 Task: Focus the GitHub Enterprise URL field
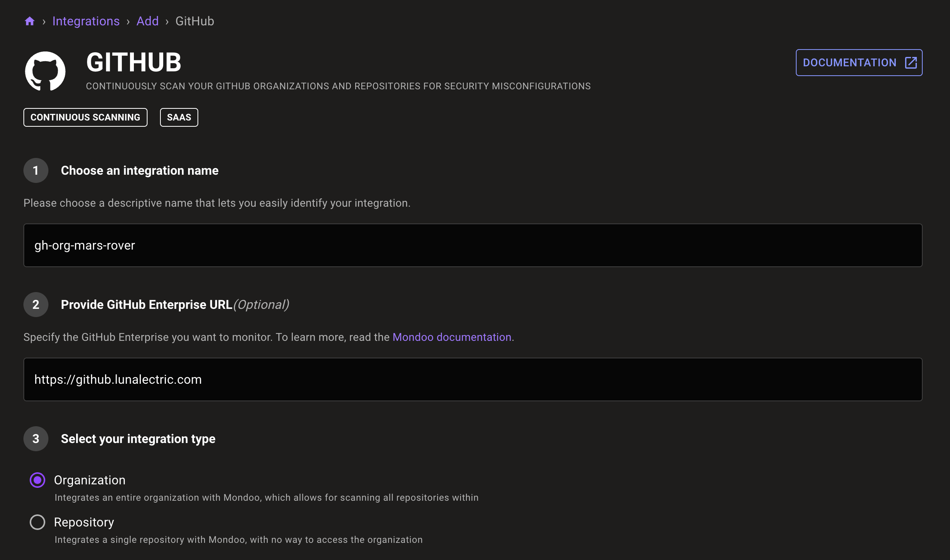(x=473, y=379)
